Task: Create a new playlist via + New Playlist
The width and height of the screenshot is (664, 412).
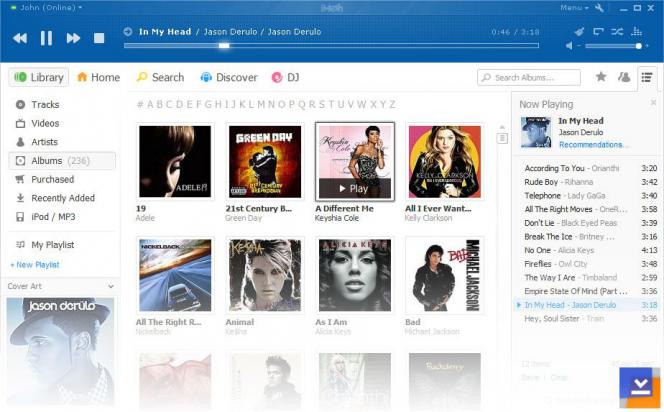Action: [x=35, y=265]
